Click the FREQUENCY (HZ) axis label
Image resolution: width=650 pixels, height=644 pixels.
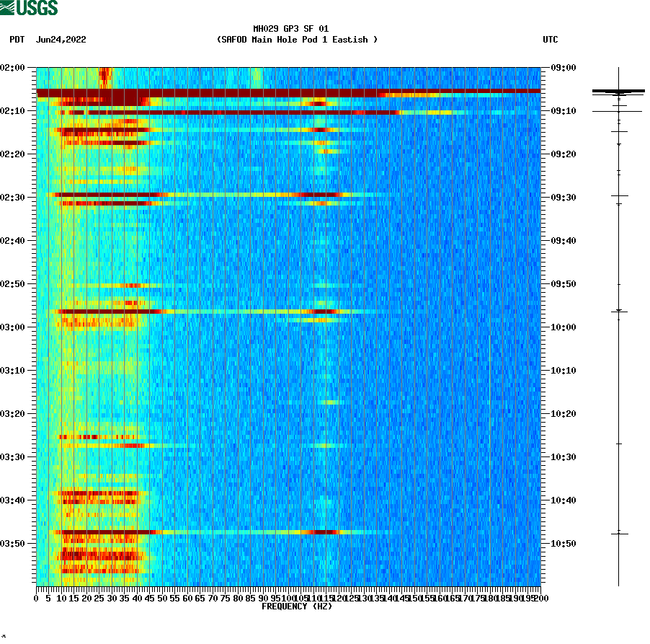[296, 606]
